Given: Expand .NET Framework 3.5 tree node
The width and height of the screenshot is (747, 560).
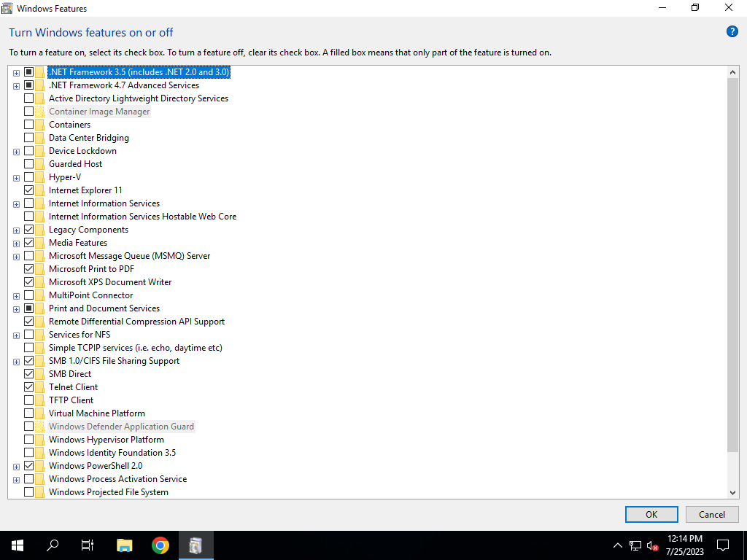Looking at the screenshot, I should 16,73.
